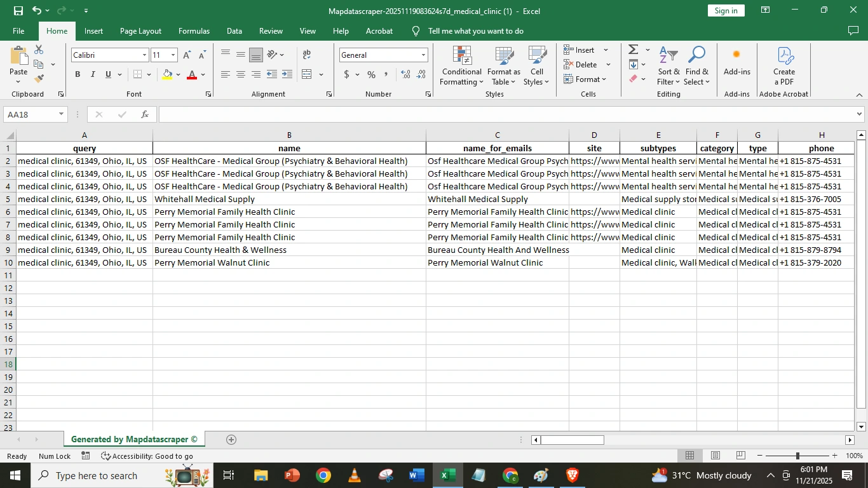This screenshot has height=488, width=868.
Task: Switch to the Insert tab
Action: click(x=93, y=31)
